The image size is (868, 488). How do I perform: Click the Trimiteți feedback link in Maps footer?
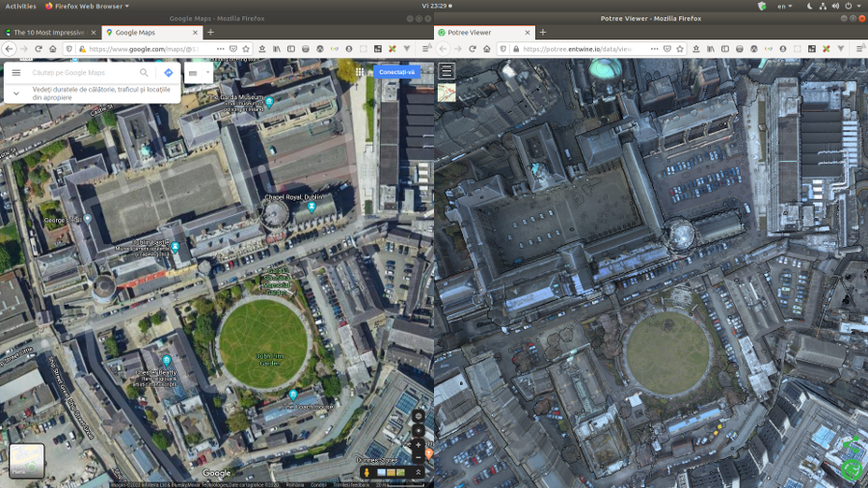click(x=351, y=485)
